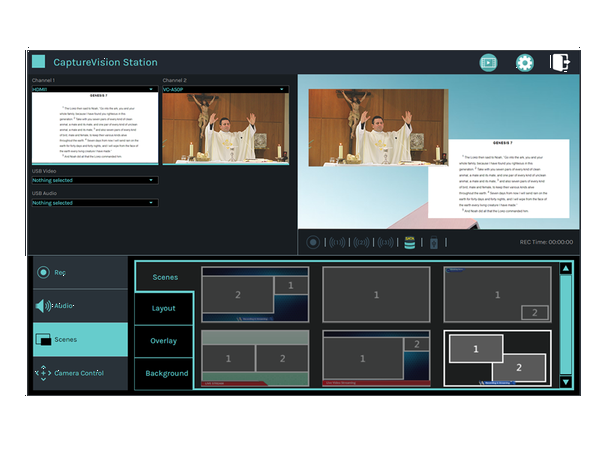Switch to the Overlay tab

click(163, 340)
